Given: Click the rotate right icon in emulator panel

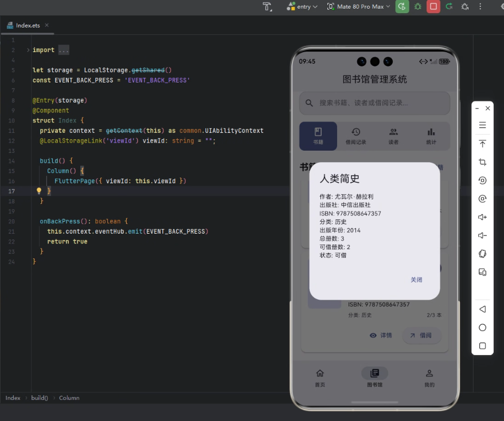Looking at the screenshot, I should coord(482,199).
